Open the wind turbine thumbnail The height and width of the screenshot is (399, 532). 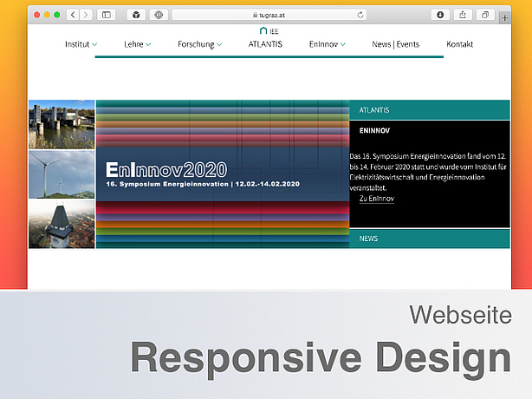click(62, 174)
